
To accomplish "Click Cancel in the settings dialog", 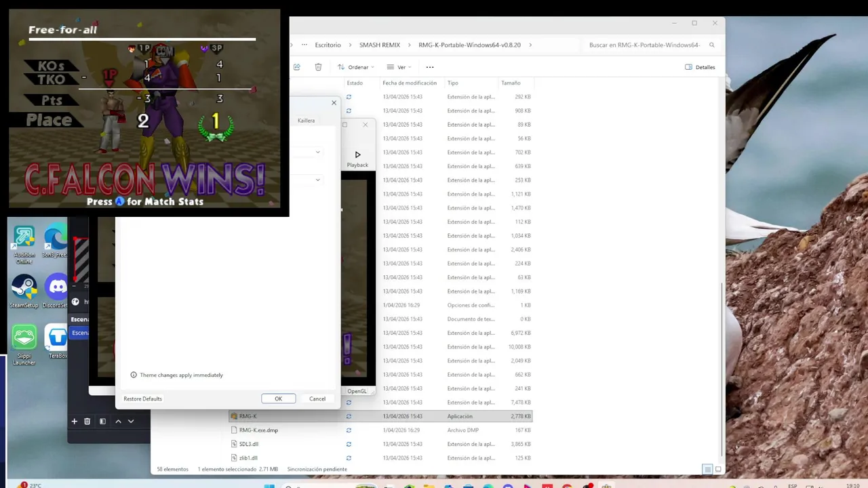I will pos(317,399).
